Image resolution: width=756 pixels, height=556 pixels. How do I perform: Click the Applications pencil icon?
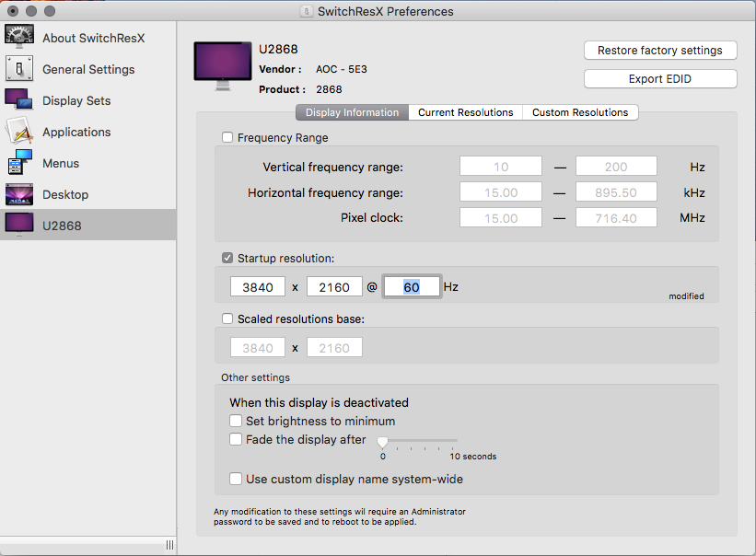(x=19, y=132)
